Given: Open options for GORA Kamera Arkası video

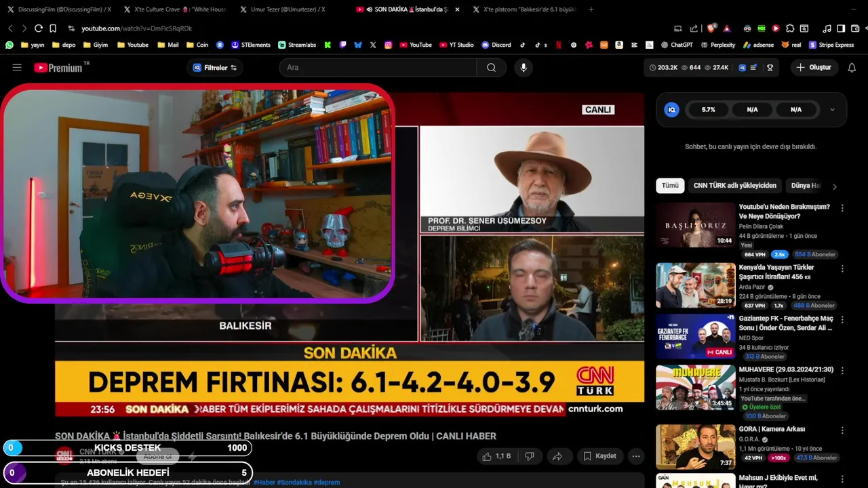Looking at the screenshot, I should (x=842, y=430).
